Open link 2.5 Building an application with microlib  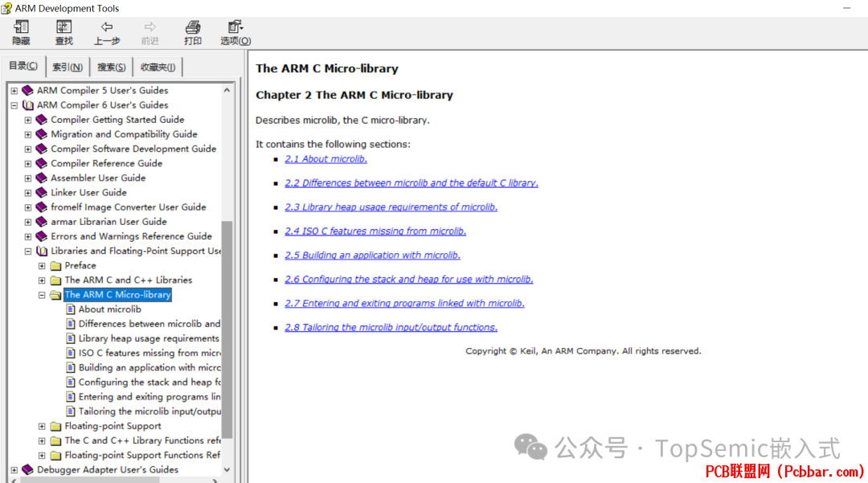point(373,255)
